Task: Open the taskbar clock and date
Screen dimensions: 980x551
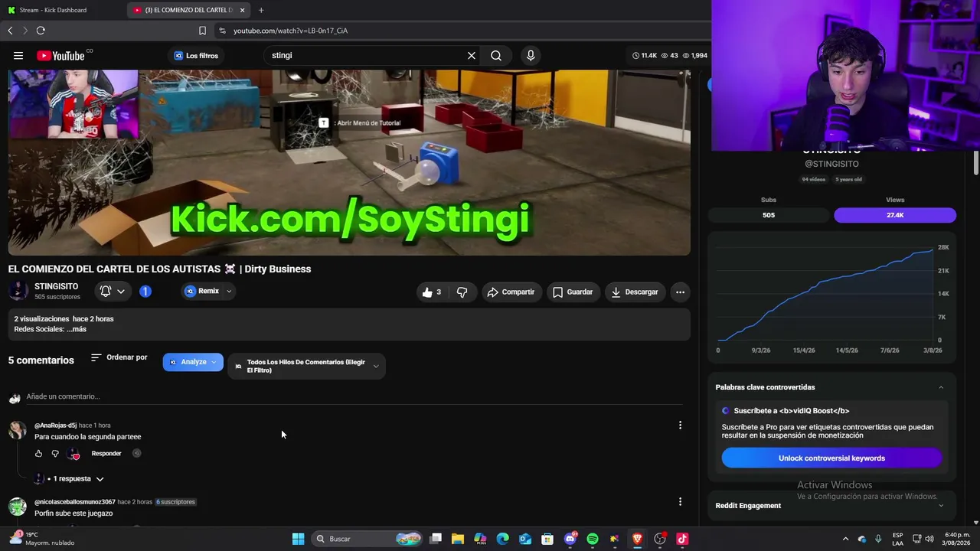Action: click(x=957, y=539)
